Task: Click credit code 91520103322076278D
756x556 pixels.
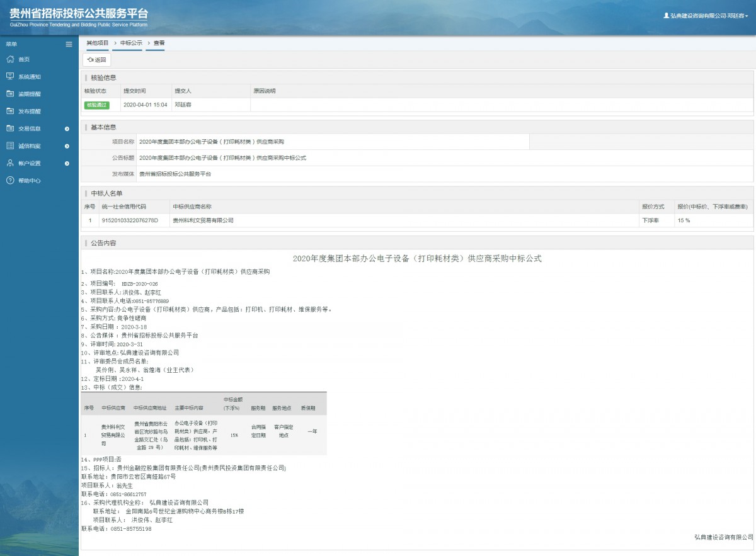Action: [x=130, y=220]
